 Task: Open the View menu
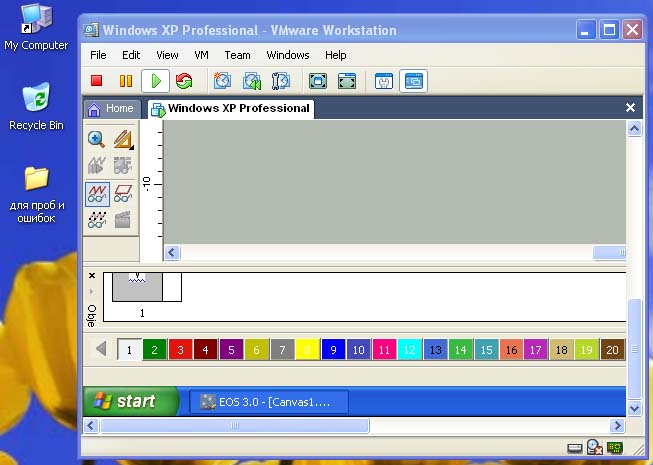pyautogui.click(x=167, y=55)
